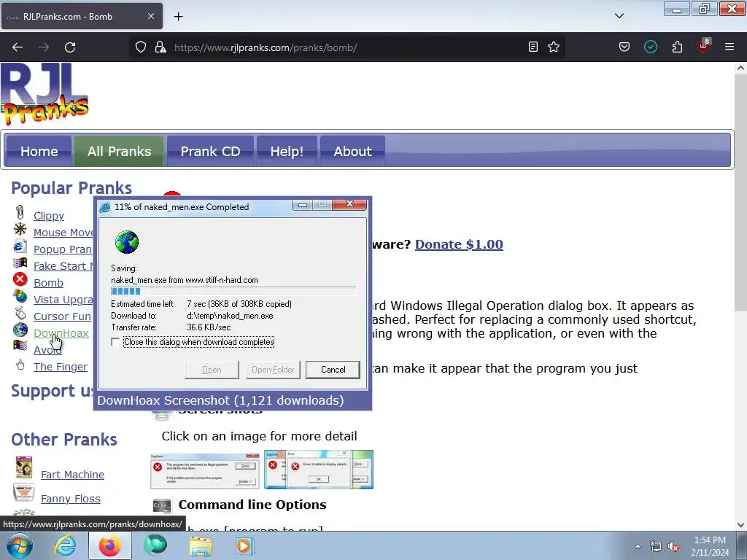Click the Mouse Move prank icon

pos(20,229)
